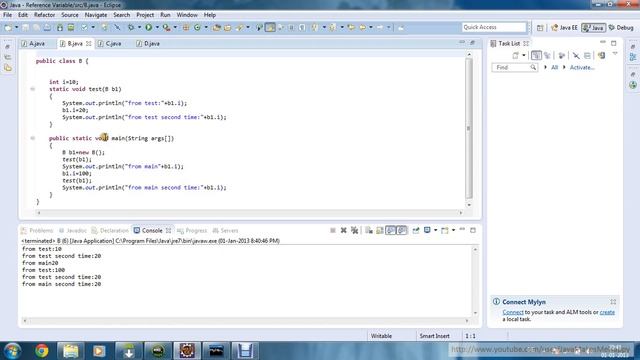
Task: Switch to D.java editor tab
Action: (148, 44)
